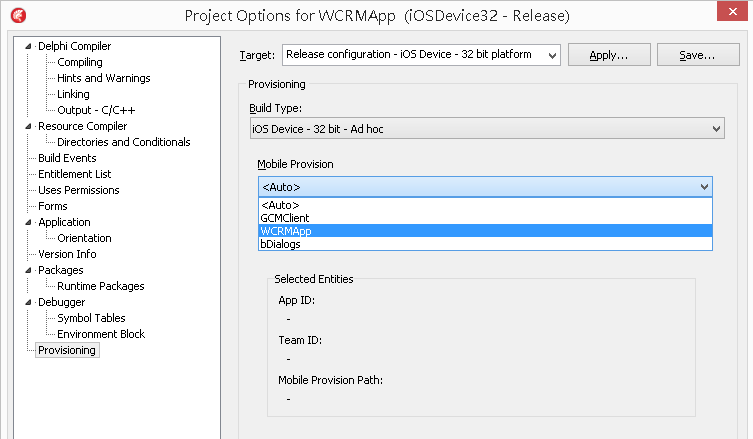
Task: Collapse the Delphi Compiler tree node
Action: tap(28, 47)
